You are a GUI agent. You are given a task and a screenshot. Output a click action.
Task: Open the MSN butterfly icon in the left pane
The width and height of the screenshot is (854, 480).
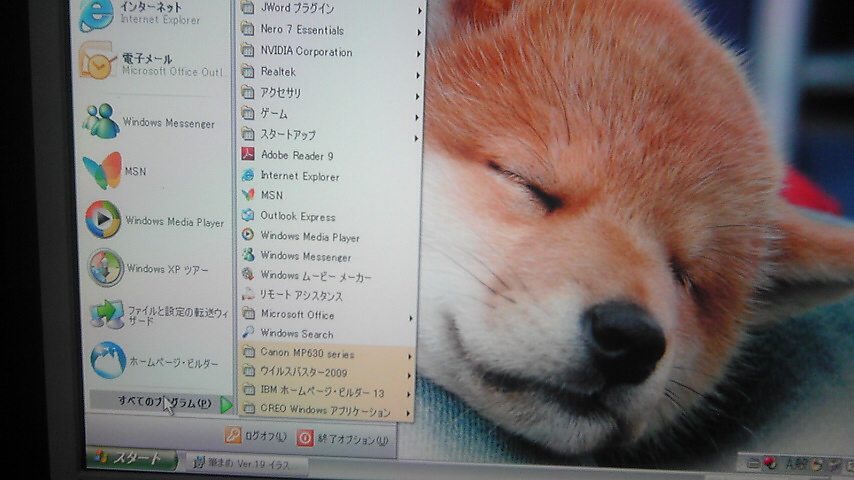[x=103, y=171]
